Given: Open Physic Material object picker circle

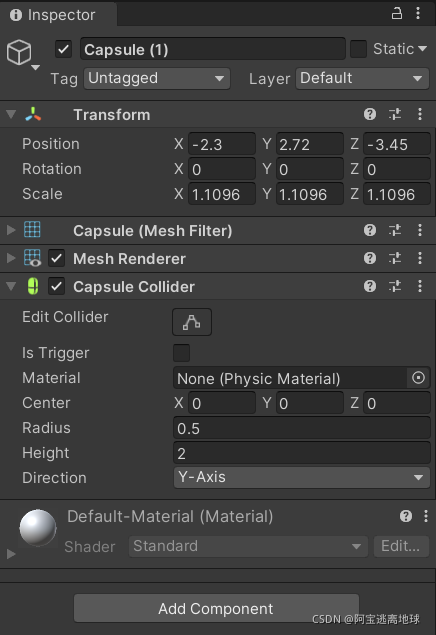Looking at the screenshot, I should coord(418,378).
